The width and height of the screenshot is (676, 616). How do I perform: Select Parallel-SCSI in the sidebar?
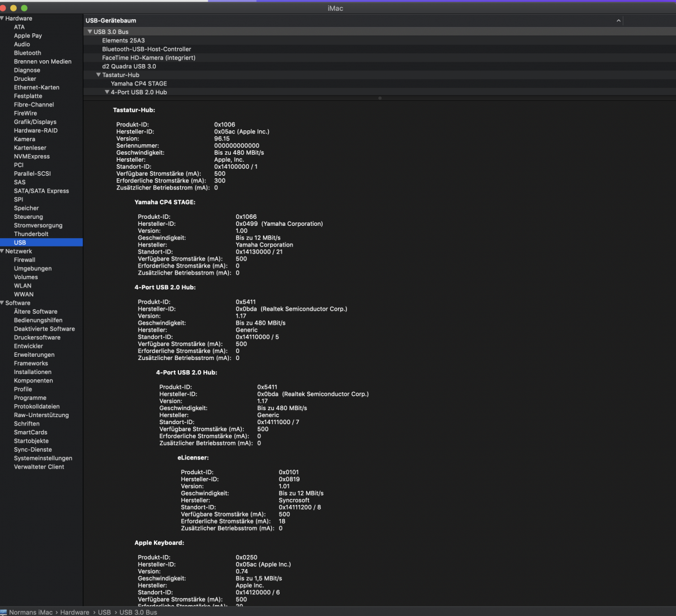32,173
